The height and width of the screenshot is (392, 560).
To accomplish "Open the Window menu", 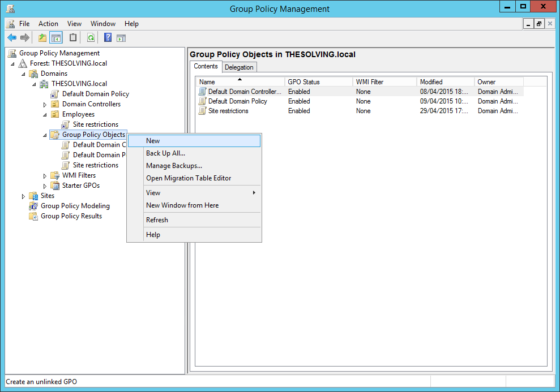I will click(x=103, y=24).
